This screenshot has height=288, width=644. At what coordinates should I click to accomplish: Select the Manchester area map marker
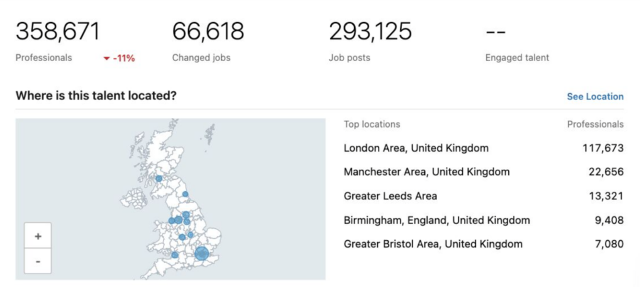point(178,220)
